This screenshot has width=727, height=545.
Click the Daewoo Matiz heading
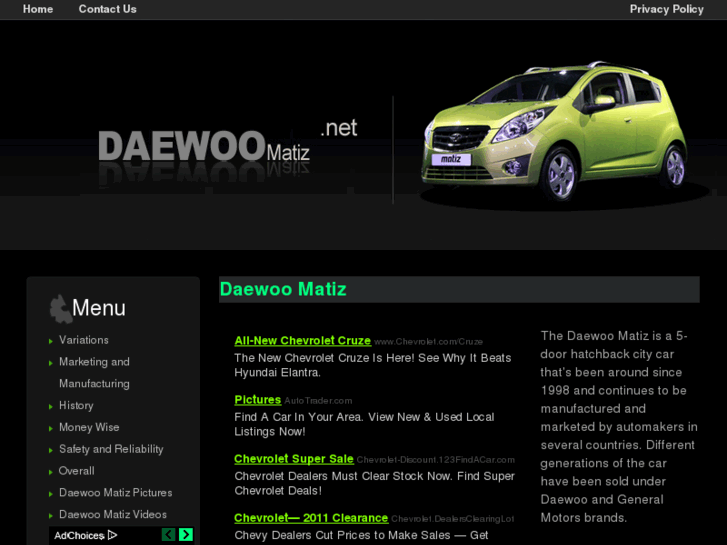[283, 289]
